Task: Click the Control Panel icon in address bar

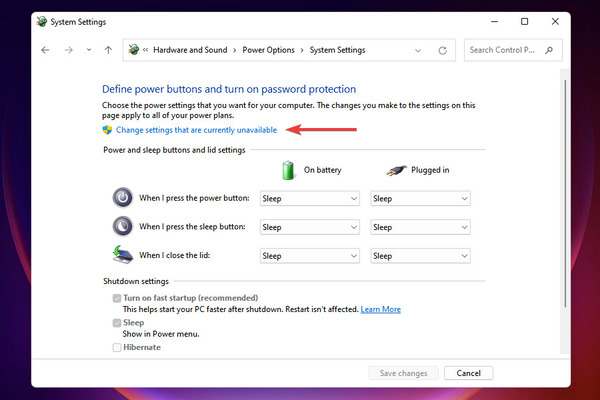Action: click(134, 50)
